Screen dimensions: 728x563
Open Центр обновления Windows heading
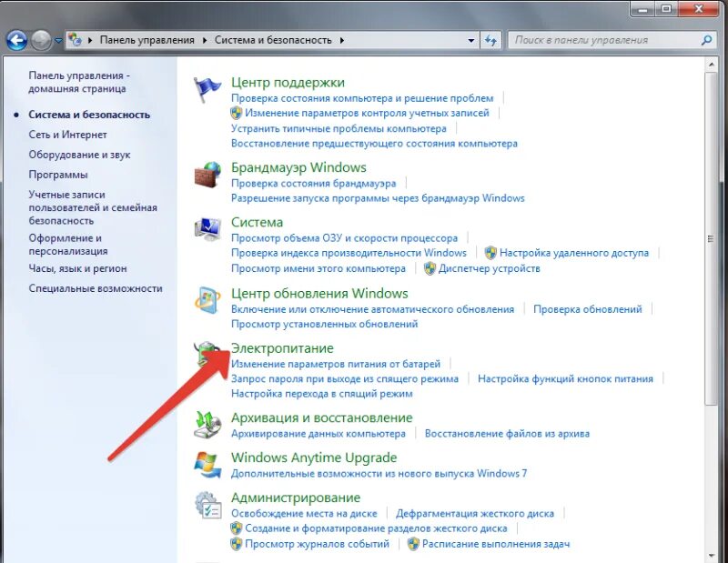coord(319,294)
